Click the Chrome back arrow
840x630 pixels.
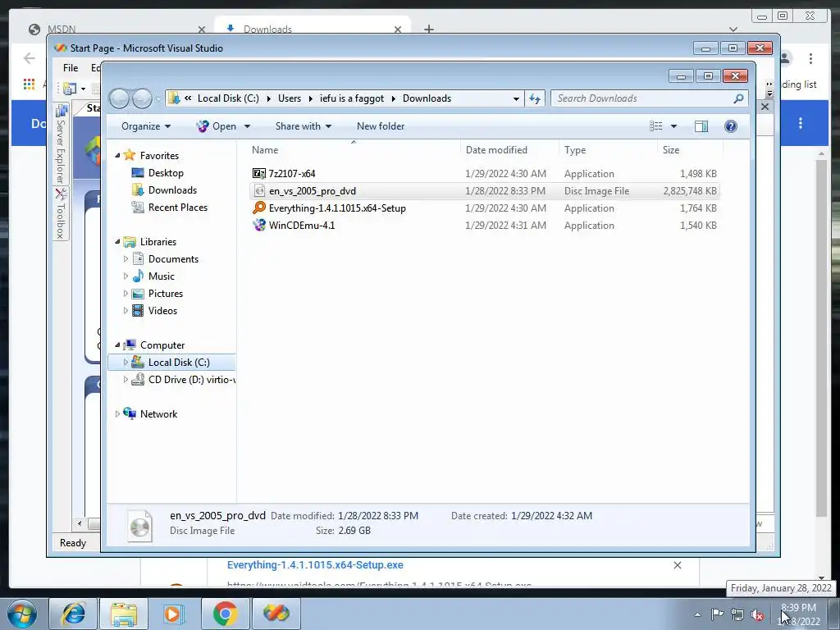(30, 58)
